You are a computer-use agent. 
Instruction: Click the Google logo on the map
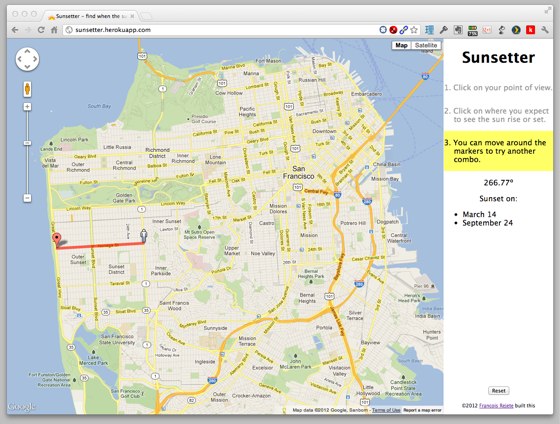pyautogui.click(x=21, y=407)
